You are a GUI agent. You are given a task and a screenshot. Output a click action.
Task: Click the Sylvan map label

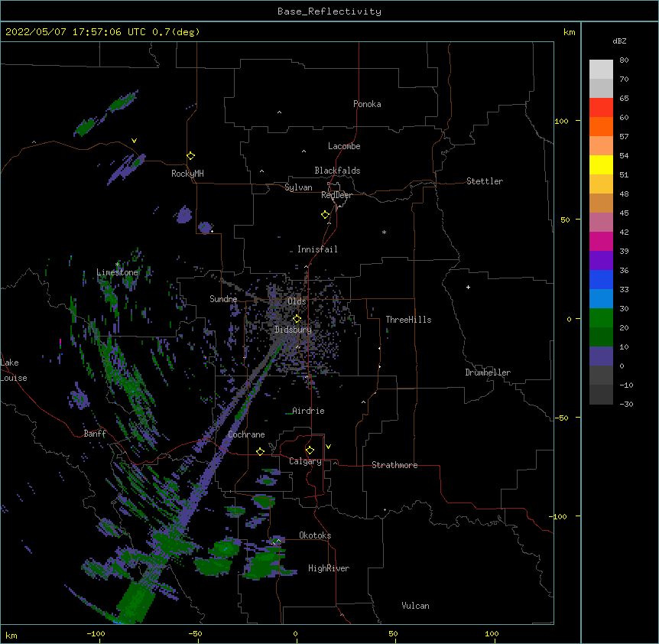[x=298, y=187]
